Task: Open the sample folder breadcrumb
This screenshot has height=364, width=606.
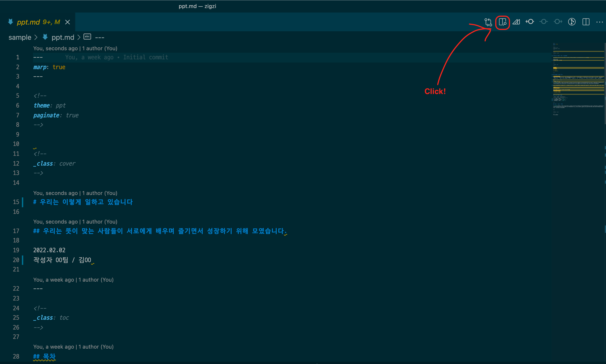Action: [20, 37]
